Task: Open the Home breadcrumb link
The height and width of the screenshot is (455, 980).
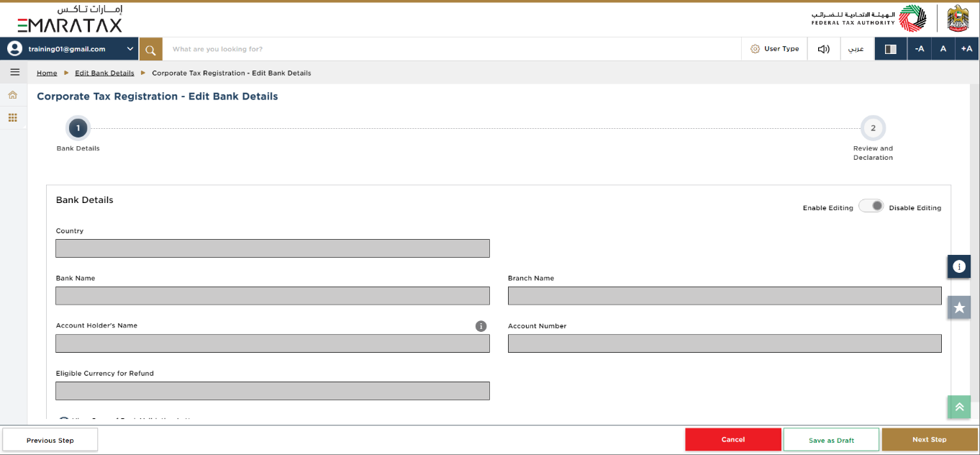Action: point(47,73)
